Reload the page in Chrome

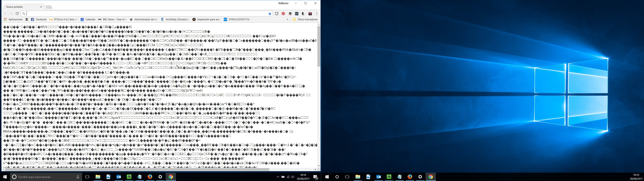(x=17, y=14)
